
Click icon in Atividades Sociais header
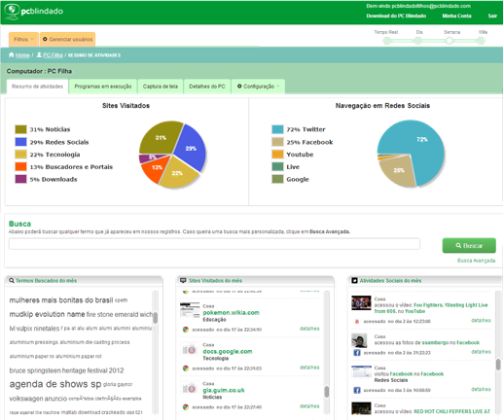click(x=355, y=280)
